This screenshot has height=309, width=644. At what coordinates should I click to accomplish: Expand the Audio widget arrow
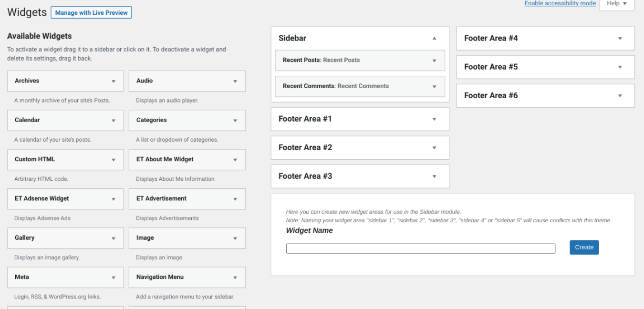235,82
